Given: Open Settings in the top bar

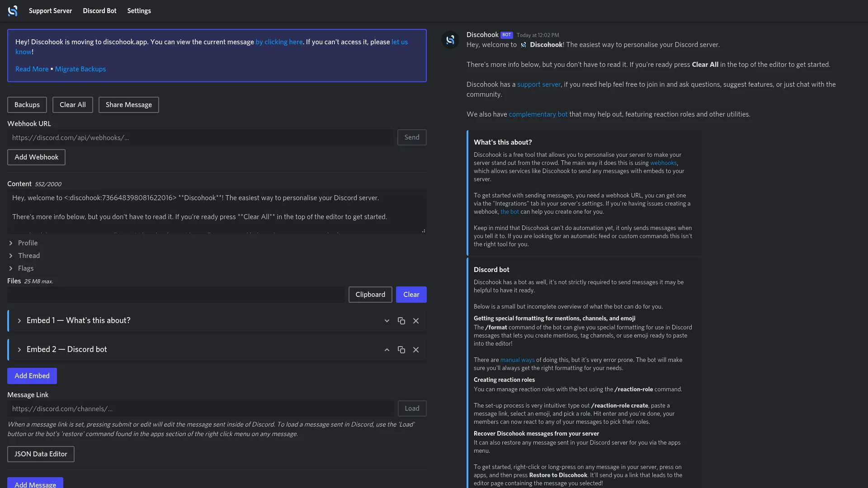Looking at the screenshot, I should [139, 11].
